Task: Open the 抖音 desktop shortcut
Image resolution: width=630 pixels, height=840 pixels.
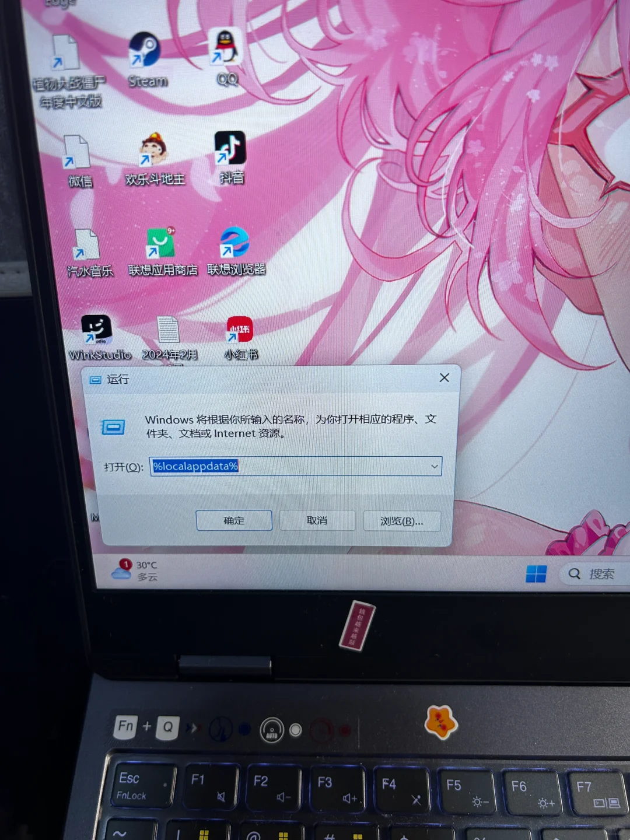Action: pos(231,157)
